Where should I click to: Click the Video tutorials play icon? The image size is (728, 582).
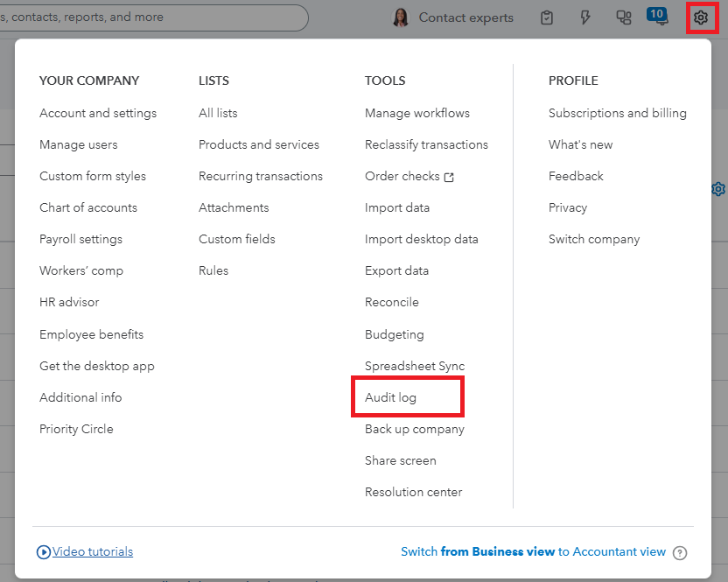44,552
